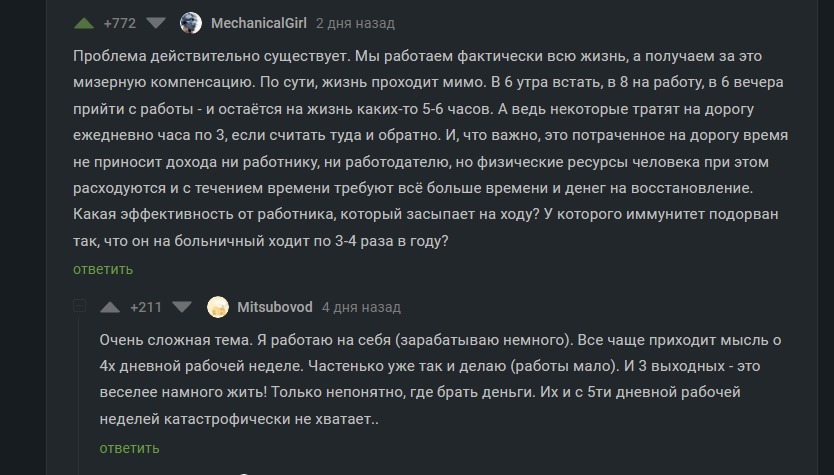This screenshot has width=834, height=475.
Task: Click the '2 дня назад' timestamp
Action: click(x=355, y=23)
